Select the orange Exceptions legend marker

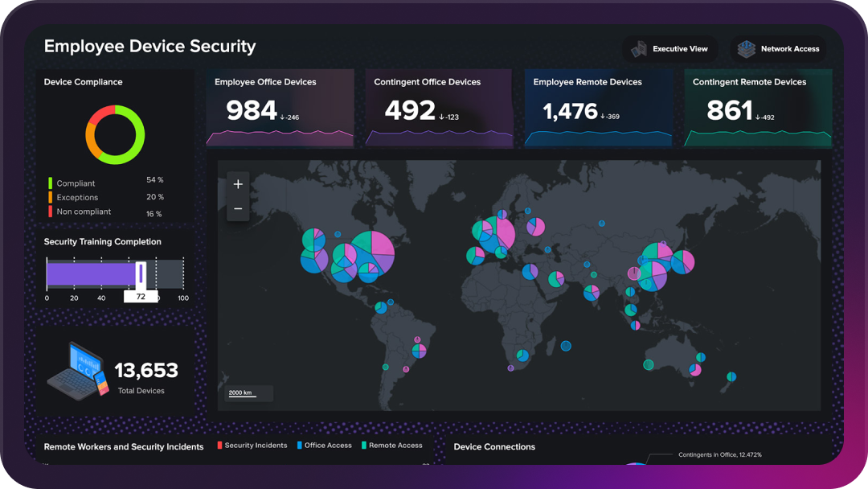pyautogui.click(x=50, y=197)
